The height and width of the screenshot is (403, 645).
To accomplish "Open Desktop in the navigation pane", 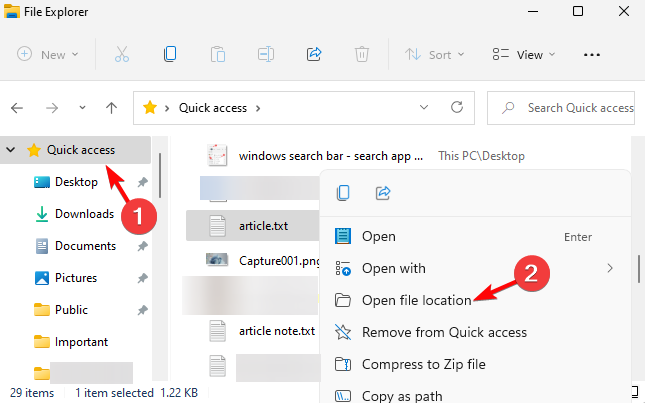I will pyautogui.click(x=76, y=182).
